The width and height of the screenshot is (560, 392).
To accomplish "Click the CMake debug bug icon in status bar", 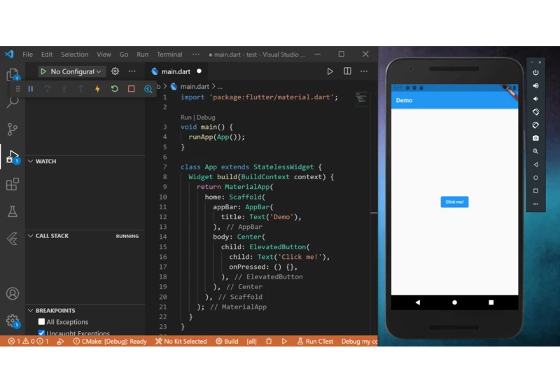I will click(x=269, y=342).
